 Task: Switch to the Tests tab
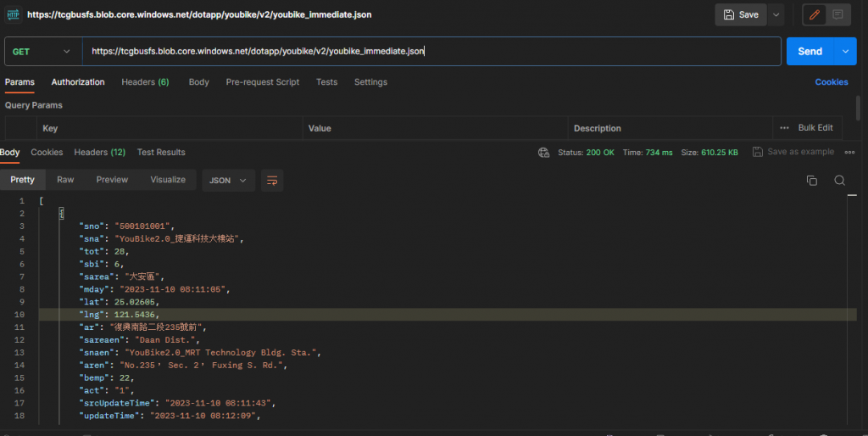click(326, 82)
